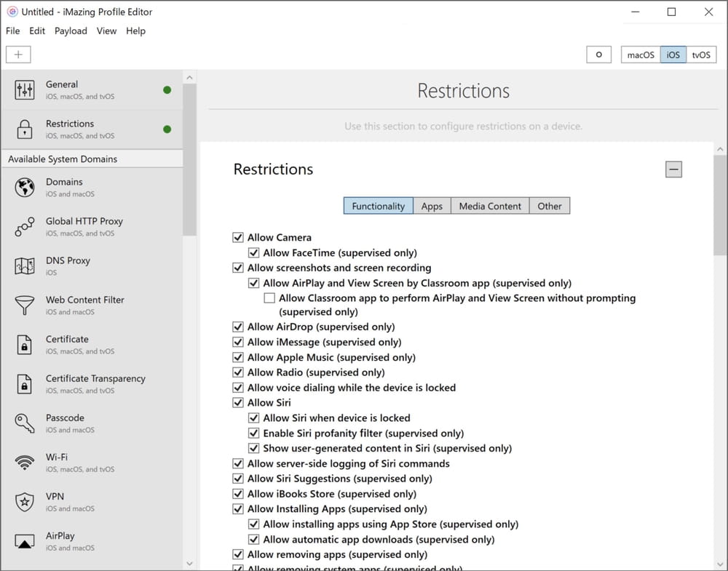Click sidebar scroll down arrow
728x571 pixels.
point(189,564)
